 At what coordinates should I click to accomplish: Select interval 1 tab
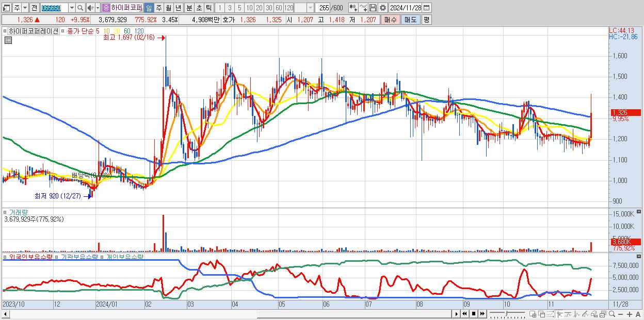(219, 8)
